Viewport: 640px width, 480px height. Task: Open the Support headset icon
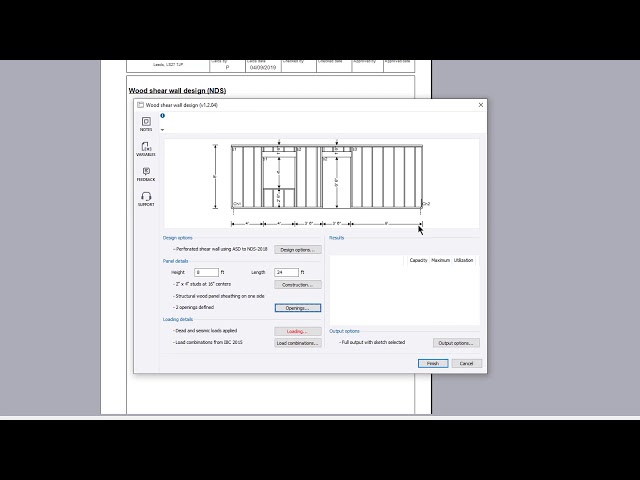coord(146,199)
